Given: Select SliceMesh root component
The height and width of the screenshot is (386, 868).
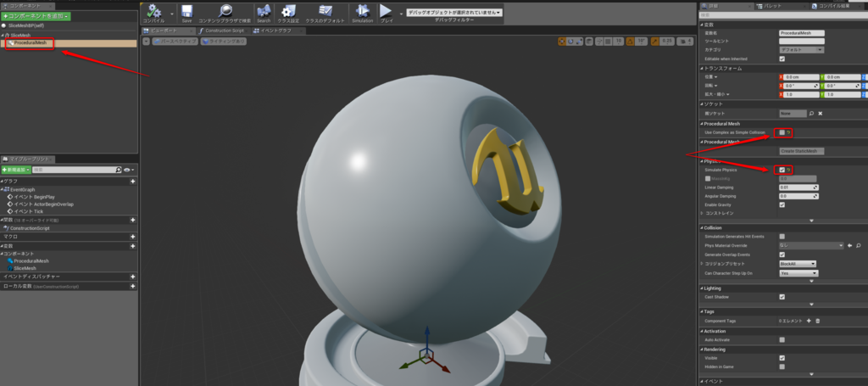Looking at the screenshot, I should [x=19, y=35].
